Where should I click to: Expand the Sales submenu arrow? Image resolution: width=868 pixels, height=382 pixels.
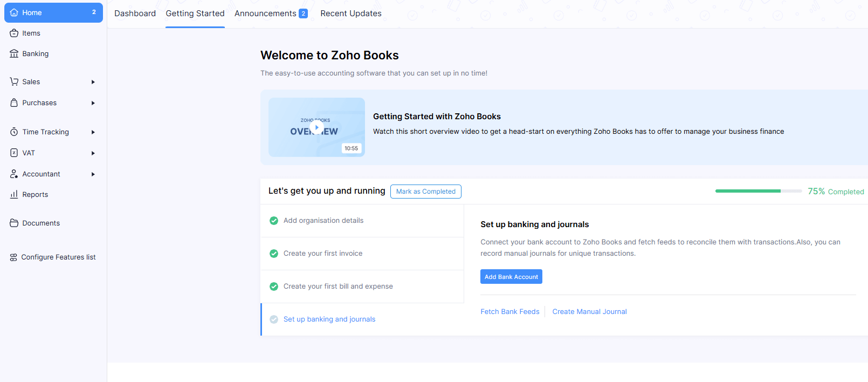point(93,82)
